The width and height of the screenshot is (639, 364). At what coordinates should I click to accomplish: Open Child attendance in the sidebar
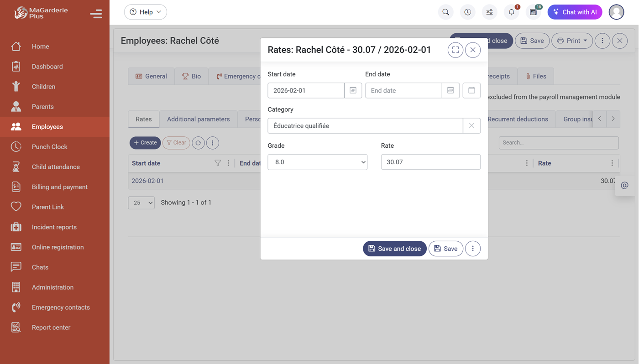(55, 167)
